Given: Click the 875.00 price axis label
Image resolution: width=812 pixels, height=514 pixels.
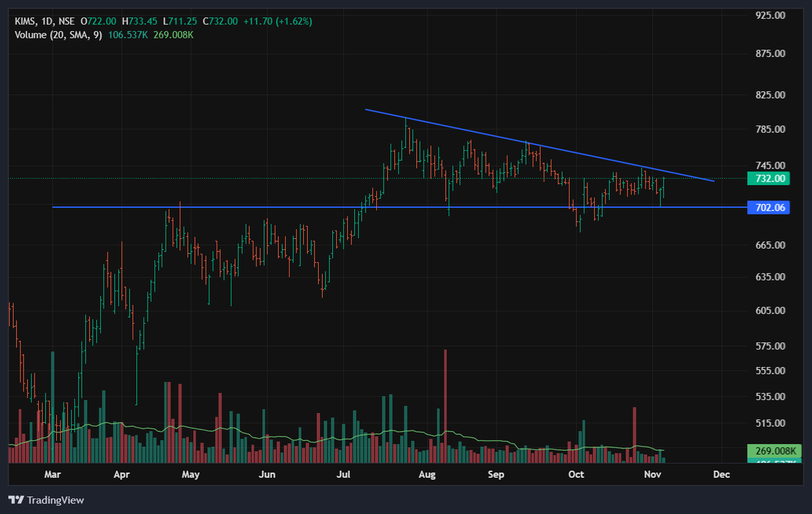Looking at the screenshot, I should click(769, 53).
